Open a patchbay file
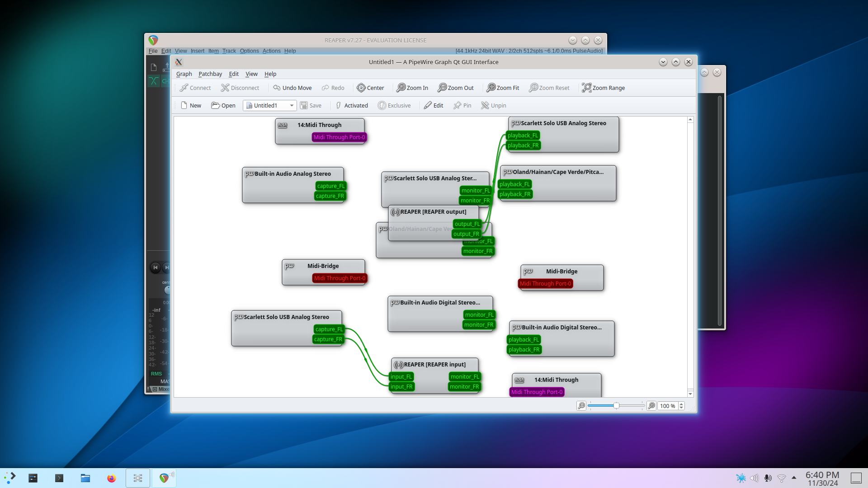Viewport: 868px width, 488px height. [x=223, y=105]
